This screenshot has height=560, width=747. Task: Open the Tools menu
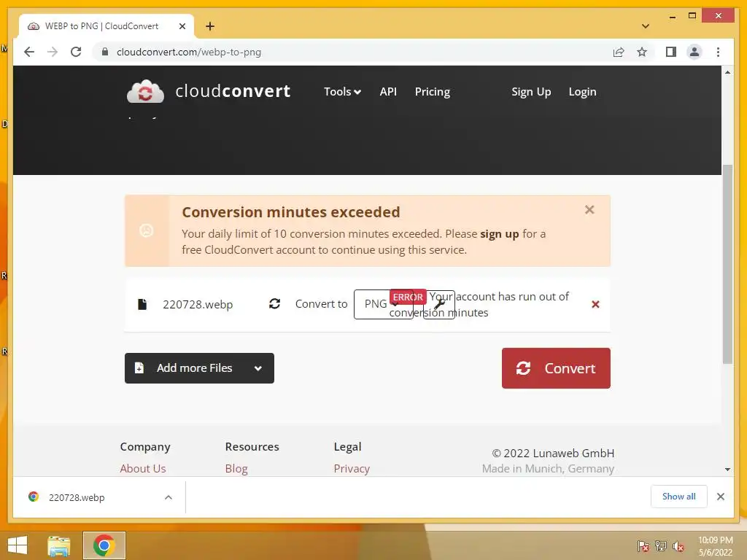coord(342,91)
